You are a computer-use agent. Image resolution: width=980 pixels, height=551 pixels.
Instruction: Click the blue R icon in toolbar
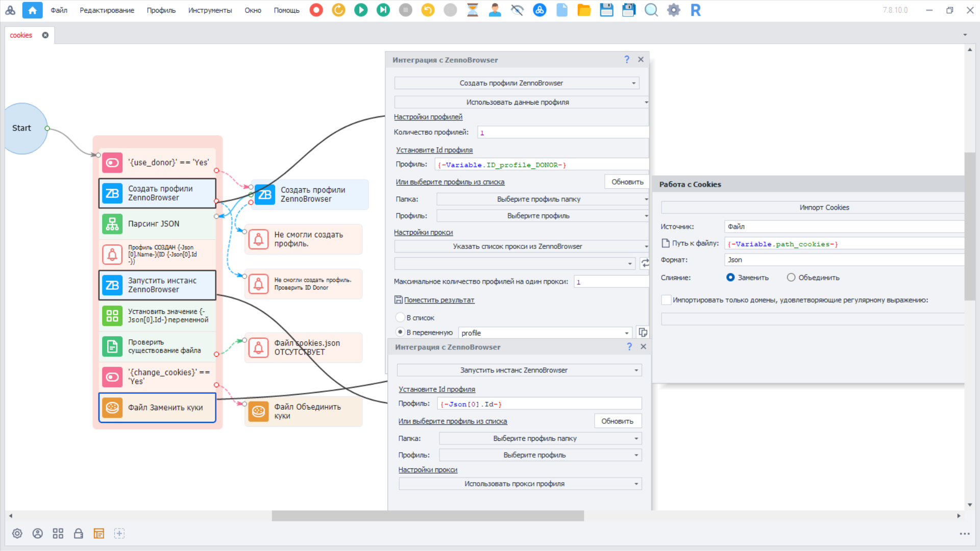pyautogui.click(x=696, y=10)
